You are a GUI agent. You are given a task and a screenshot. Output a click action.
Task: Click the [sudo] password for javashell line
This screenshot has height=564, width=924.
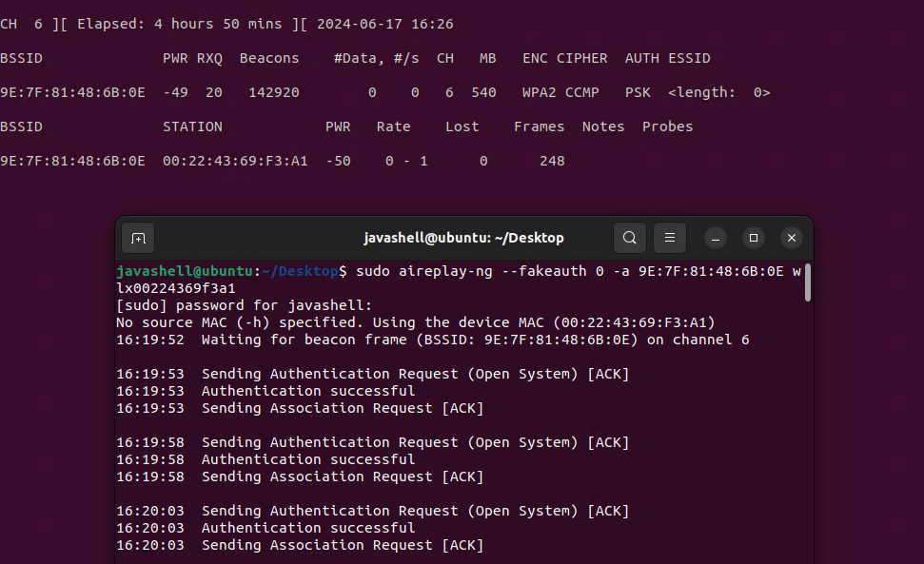click(244, 305)
